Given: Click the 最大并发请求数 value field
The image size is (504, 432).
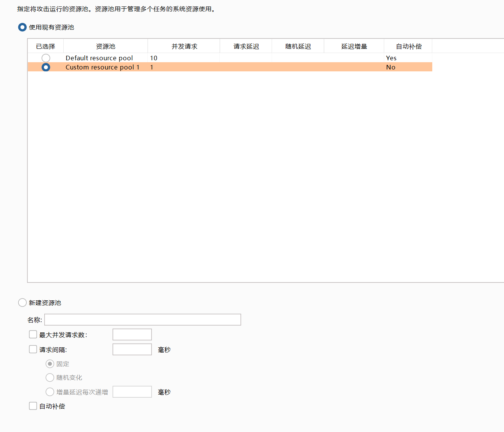Looking at the screenshot, I should click(x=132, y=335).
